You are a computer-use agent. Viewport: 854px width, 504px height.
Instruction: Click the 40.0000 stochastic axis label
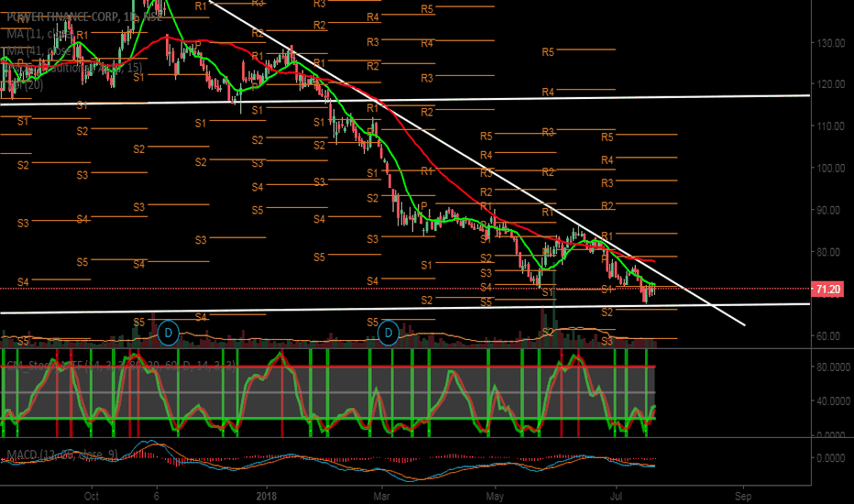tap(833, 401)
